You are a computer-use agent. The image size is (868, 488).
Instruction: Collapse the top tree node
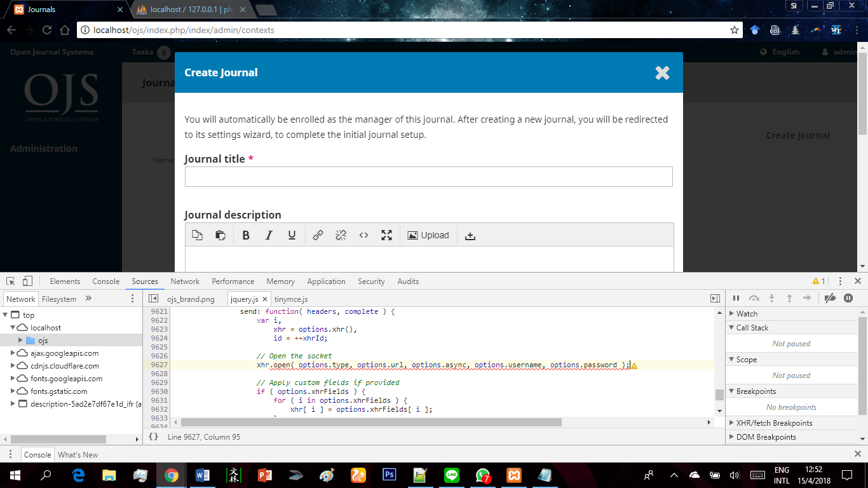point(6,315)
